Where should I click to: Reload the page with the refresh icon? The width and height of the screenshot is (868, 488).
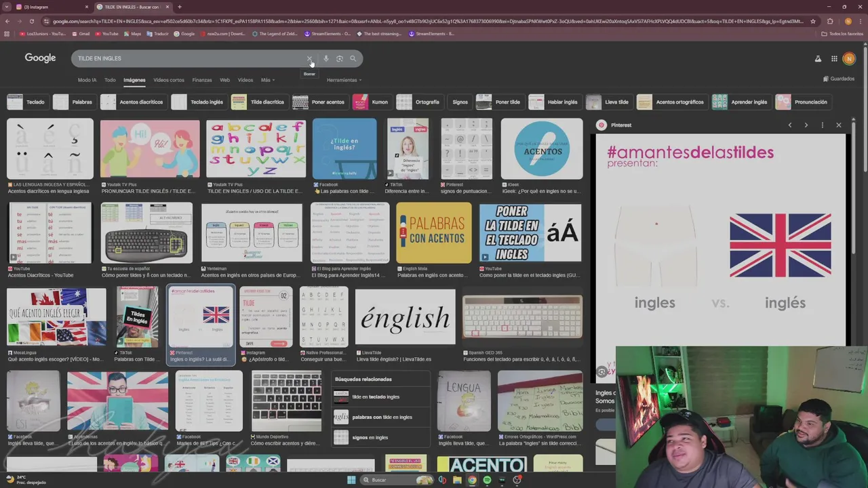point(31,21)
